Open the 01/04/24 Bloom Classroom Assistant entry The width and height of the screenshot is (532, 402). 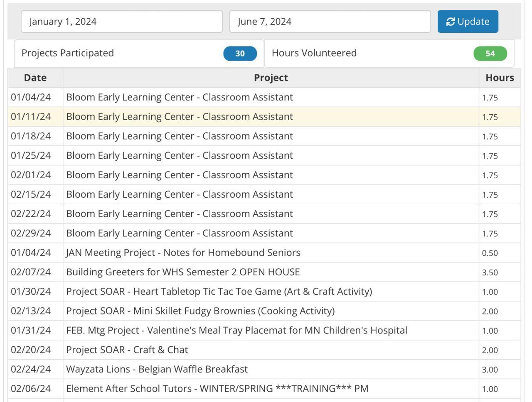[x=180, y=97]
